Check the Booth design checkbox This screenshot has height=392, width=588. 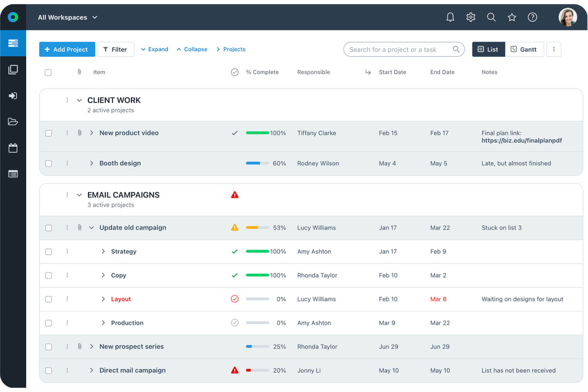(x=48, y=163)
